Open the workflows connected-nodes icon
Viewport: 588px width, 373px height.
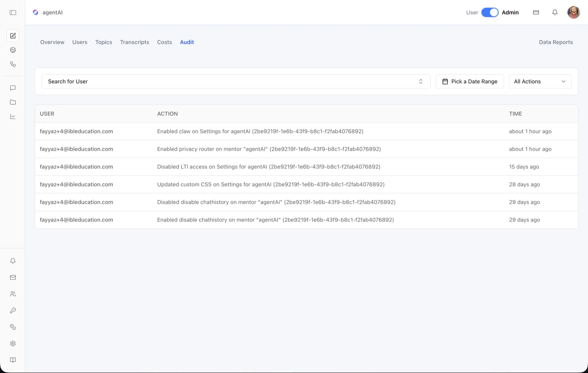13,64
